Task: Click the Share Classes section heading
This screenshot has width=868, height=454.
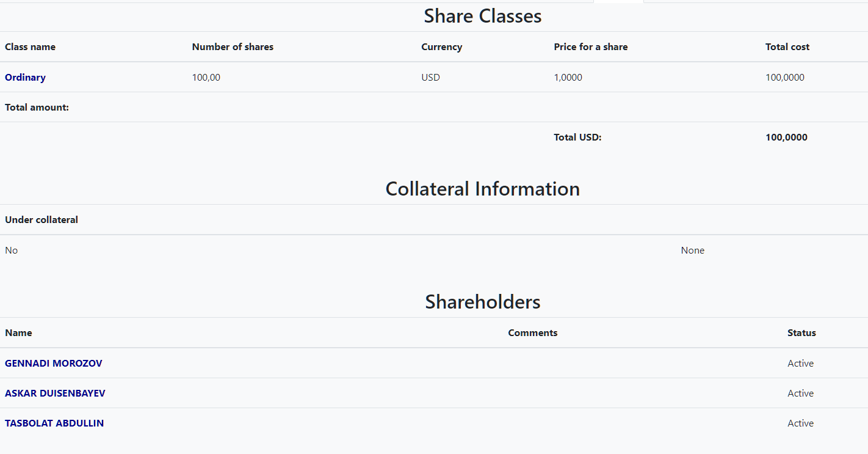Action: tap(482, 16)
